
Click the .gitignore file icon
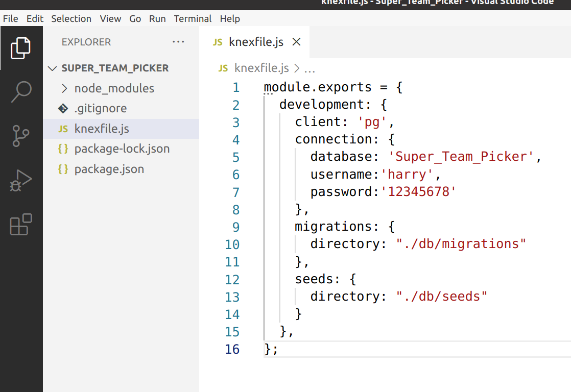(63, 108)
